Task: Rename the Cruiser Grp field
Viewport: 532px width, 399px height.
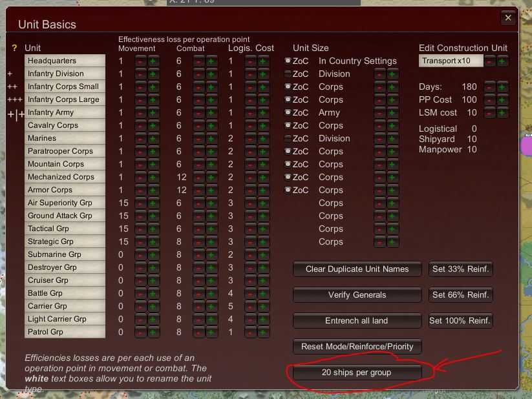Action: [65, 280]
